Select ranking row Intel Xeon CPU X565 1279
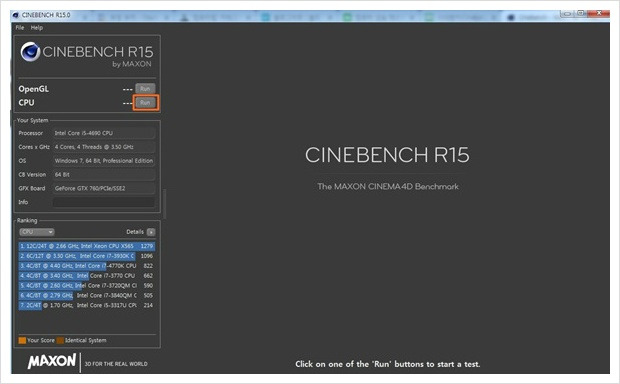Image resolution: width=620 pixels, height=384 pixels. tap(87, 246)
